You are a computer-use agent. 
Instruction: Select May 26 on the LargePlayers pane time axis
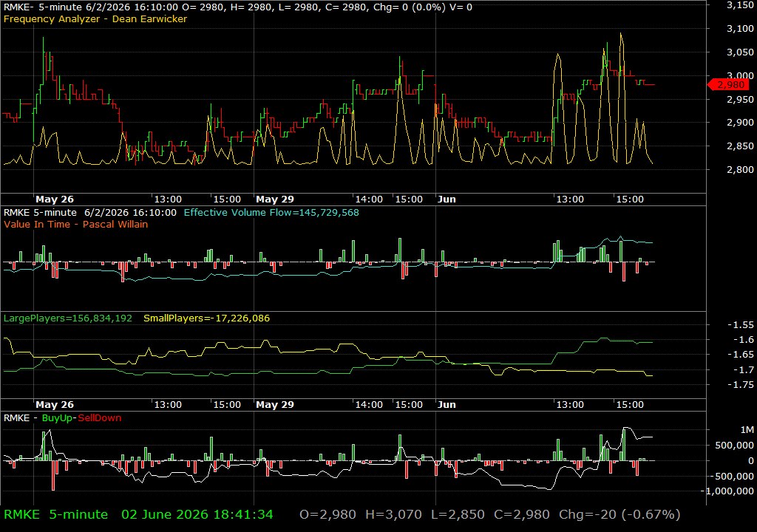point(55,405)
